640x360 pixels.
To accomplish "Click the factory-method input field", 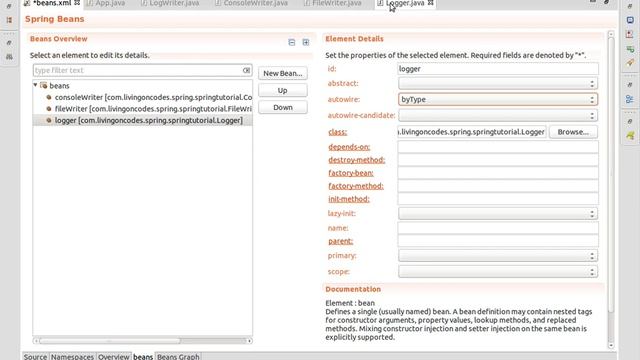I will point(498,186).
